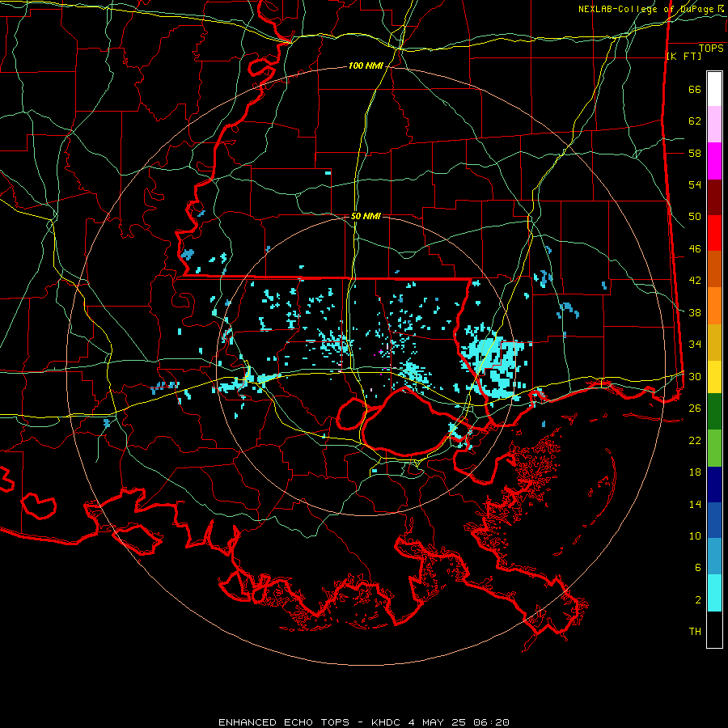728x728 pixels.
Task: Click the legend value 34
Action: (x=695, y=345)
